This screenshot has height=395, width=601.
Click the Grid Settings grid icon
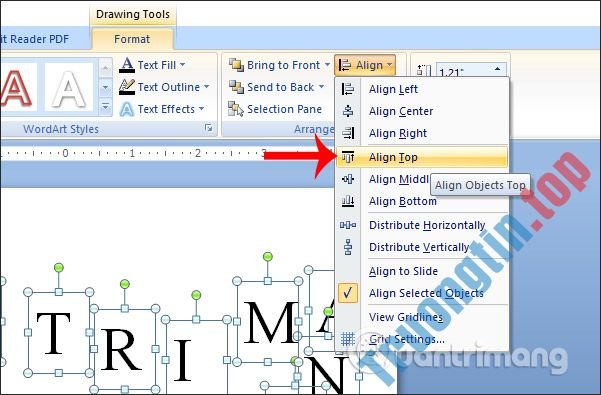coord(348,339)
